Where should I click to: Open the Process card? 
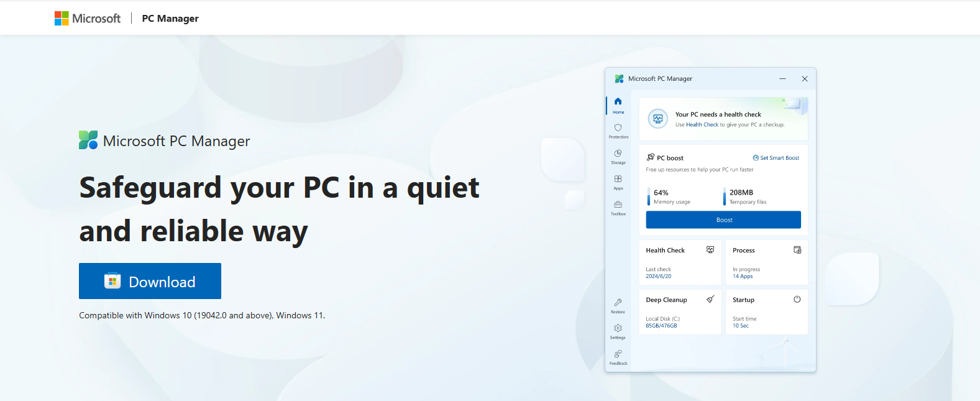click(767, 262)
